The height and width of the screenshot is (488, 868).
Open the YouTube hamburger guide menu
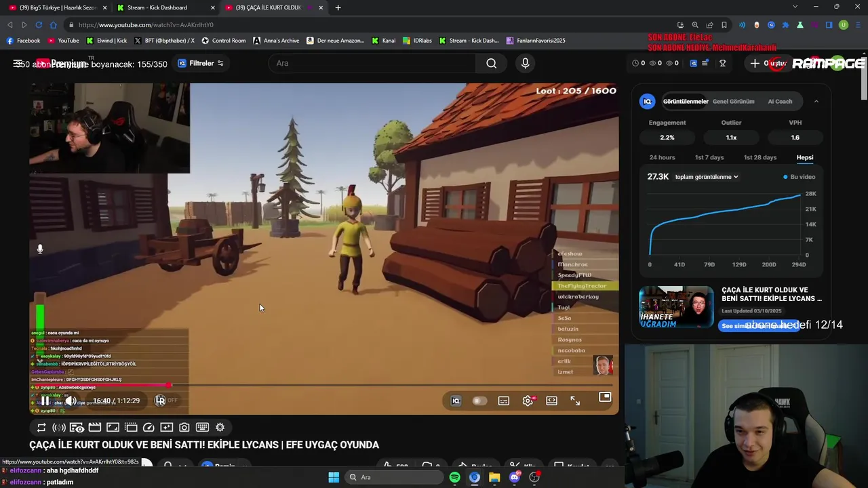pos(18,63)
